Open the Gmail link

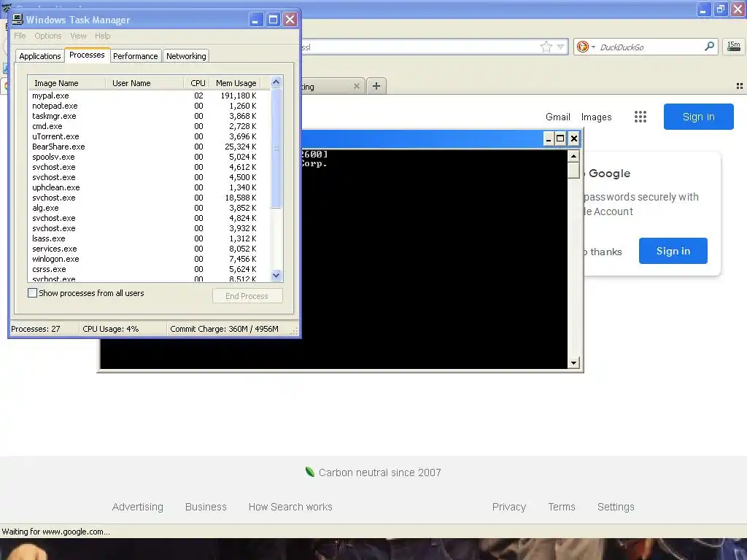pyautogui.click(x=558, y=117)
